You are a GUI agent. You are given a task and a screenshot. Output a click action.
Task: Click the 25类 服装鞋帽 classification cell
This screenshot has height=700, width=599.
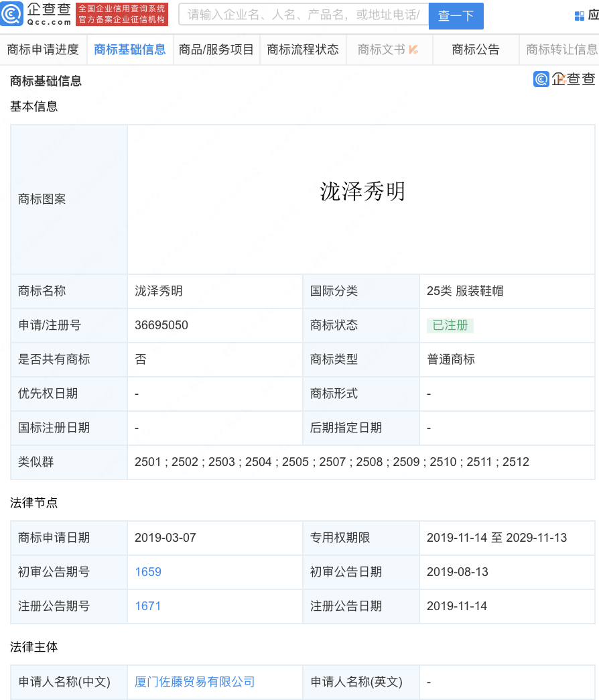click(507, 291)
